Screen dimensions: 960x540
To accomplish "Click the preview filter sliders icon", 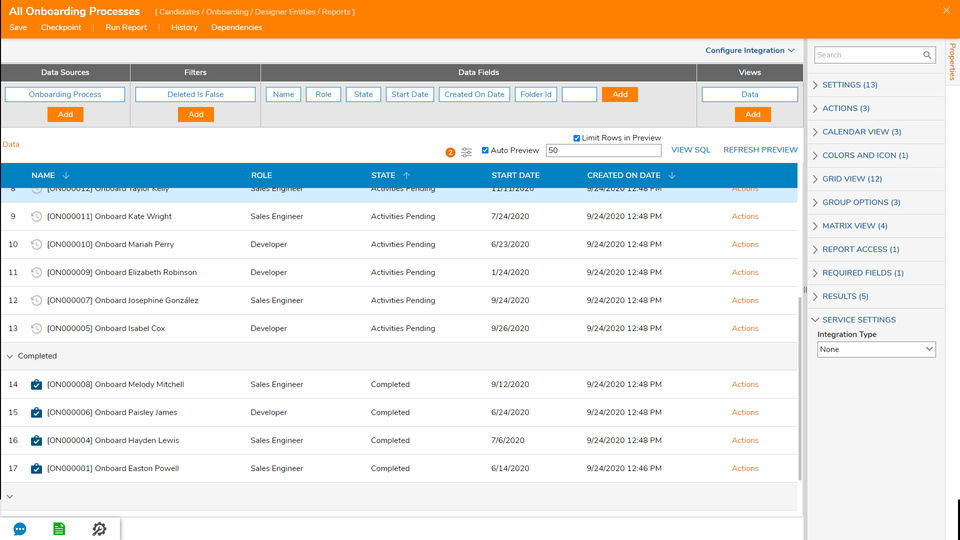I will click(x=466, y=152).
